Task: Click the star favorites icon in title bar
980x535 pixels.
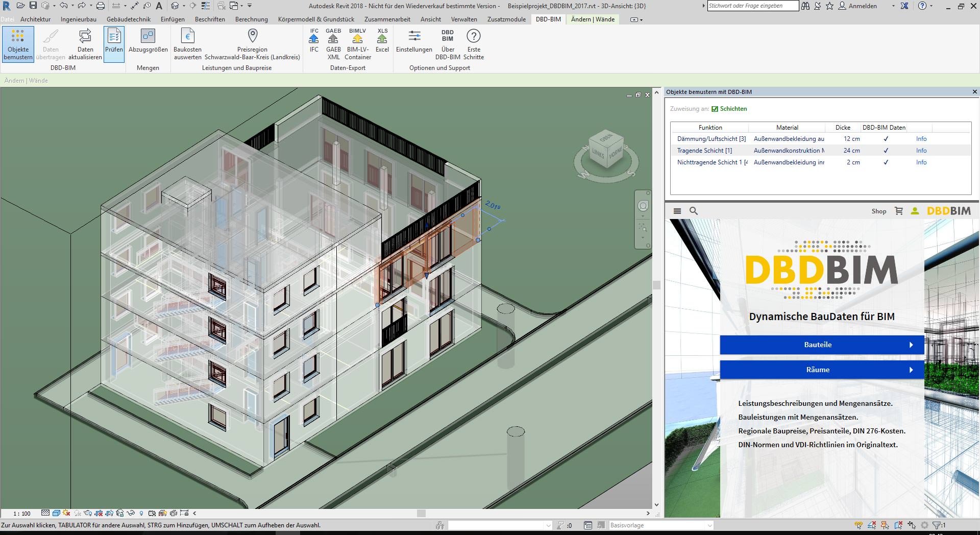Action: [x=830, y=6]
